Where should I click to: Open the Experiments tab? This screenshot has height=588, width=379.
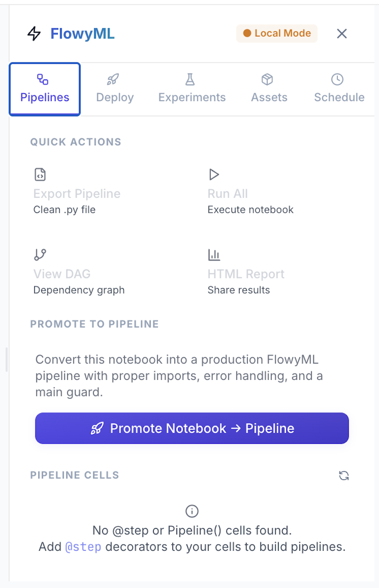[x=191, y=89]
